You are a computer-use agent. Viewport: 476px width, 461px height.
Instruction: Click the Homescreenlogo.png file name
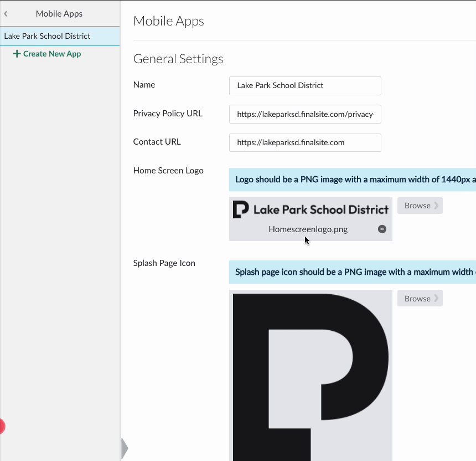[308, 229]
